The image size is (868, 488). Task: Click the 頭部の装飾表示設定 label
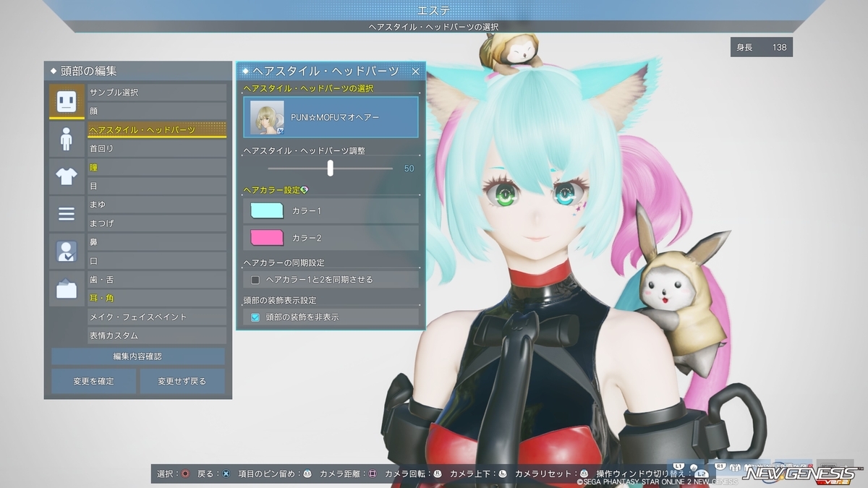click(x=280, y=299)
